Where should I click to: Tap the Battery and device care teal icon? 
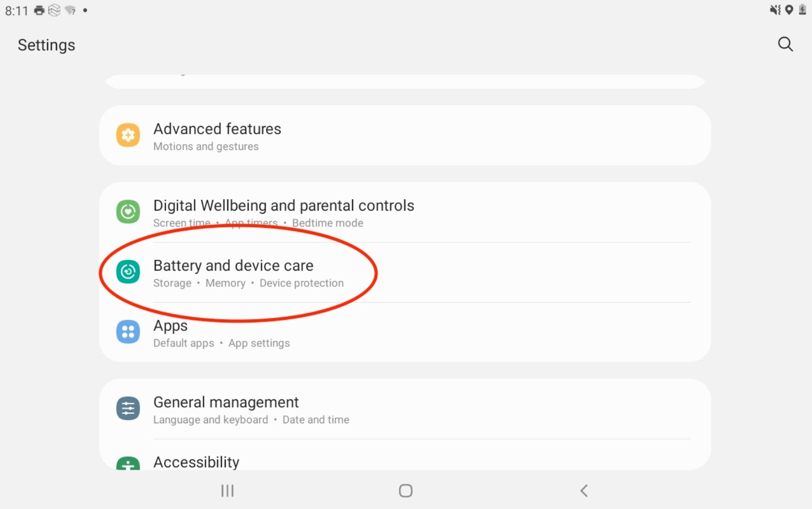point(128,272)
